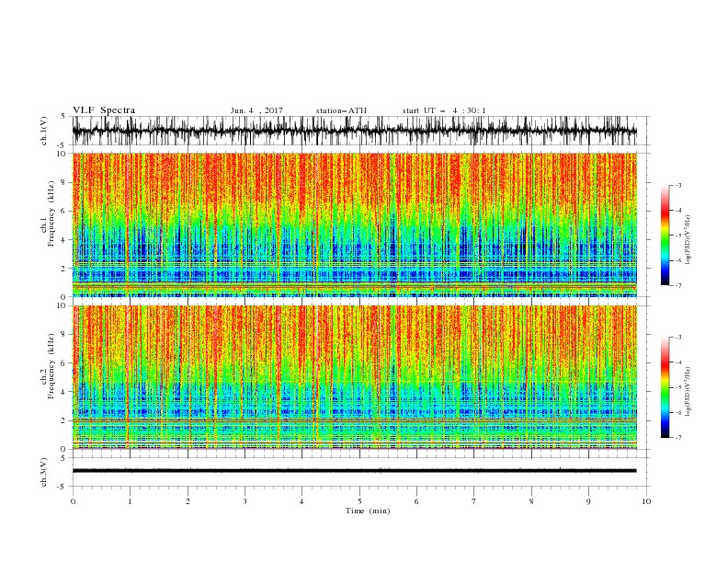Image resolution: width=728 pixels, height=563 pixels.
Task: Click the ch.1 voltage waveform trace
Action: point(354,131)
